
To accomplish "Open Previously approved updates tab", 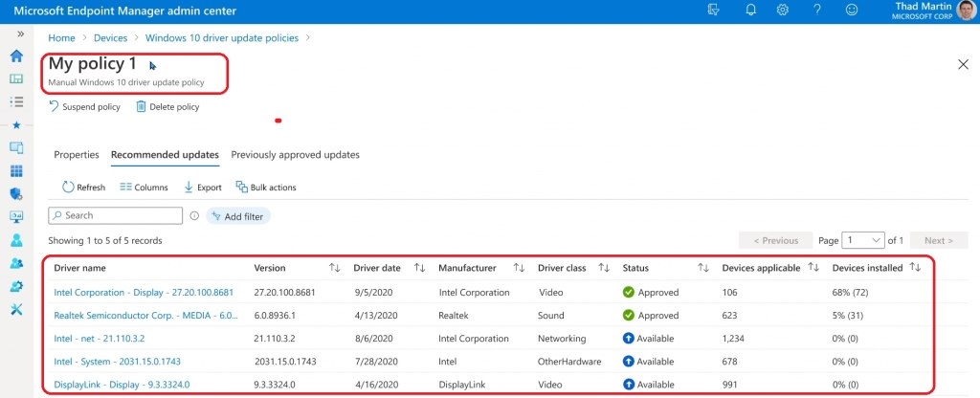I will 295,154.
